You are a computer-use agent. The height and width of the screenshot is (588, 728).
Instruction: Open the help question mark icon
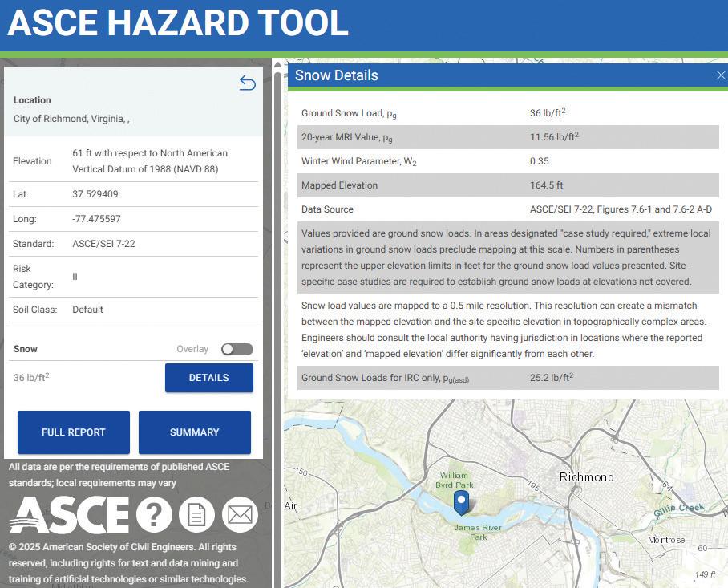pyautogui.click(x=154, y=514)
